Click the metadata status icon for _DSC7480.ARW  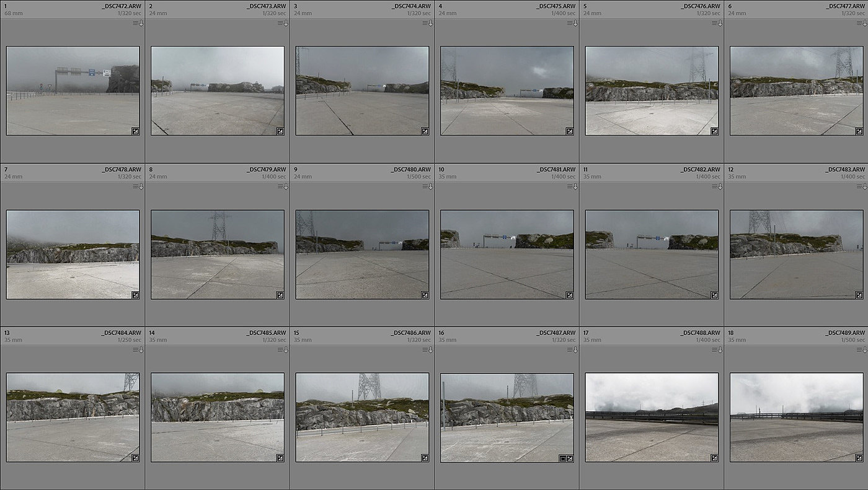[x=428, y=186]
